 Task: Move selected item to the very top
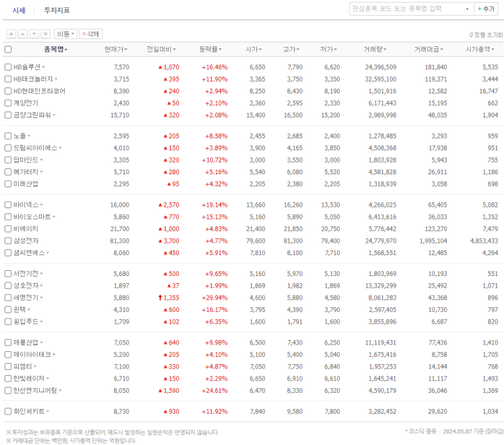pyautogui.click(x=11, y=34)
